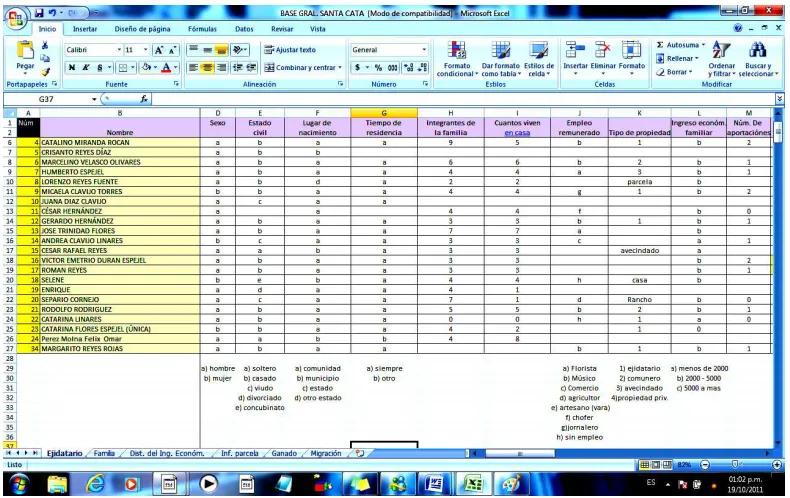Open Estilos de celda gallery
This screenshot has height=498, width=790.
(x=539, y=59)
